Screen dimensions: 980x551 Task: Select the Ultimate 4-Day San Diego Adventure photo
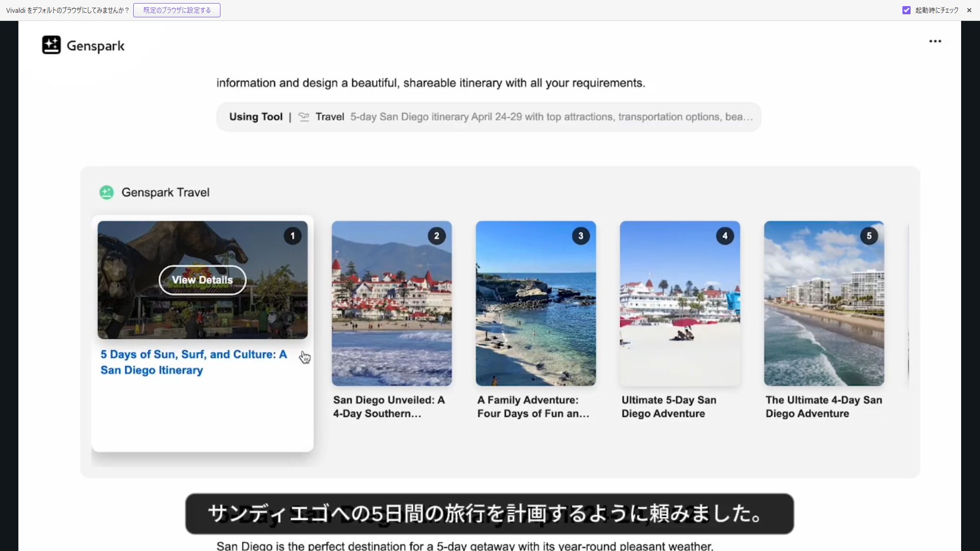824,303
